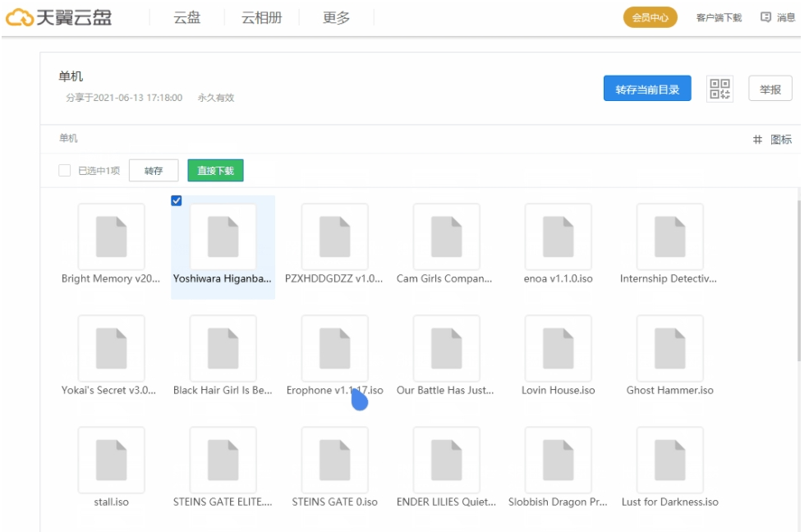
Task: Open the 云相册 tab
Action: (261, 17)
